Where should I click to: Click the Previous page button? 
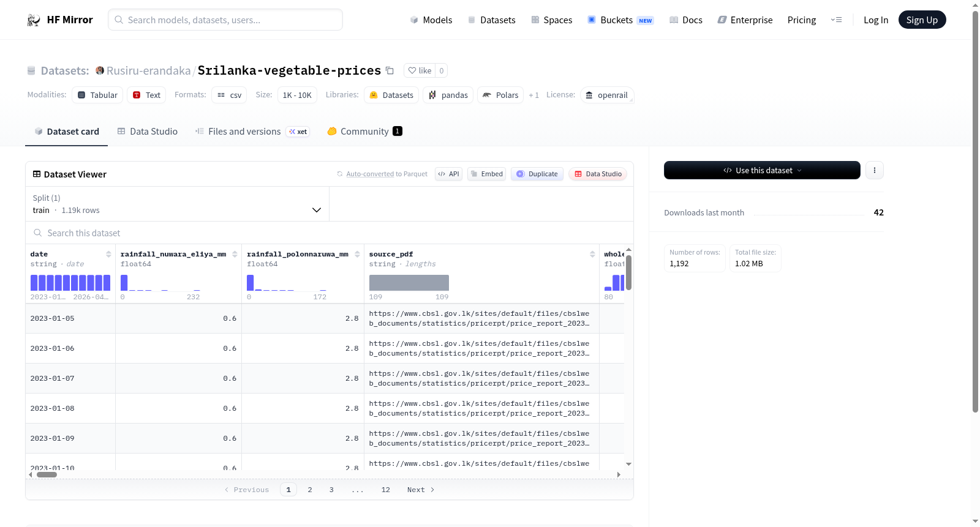(247, 490)
